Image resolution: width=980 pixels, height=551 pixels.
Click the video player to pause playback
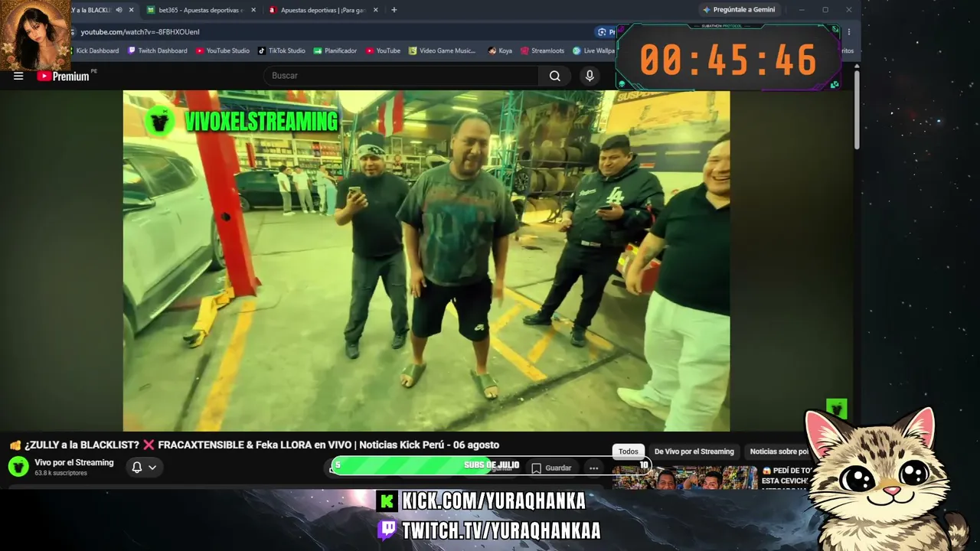[426, 261]
